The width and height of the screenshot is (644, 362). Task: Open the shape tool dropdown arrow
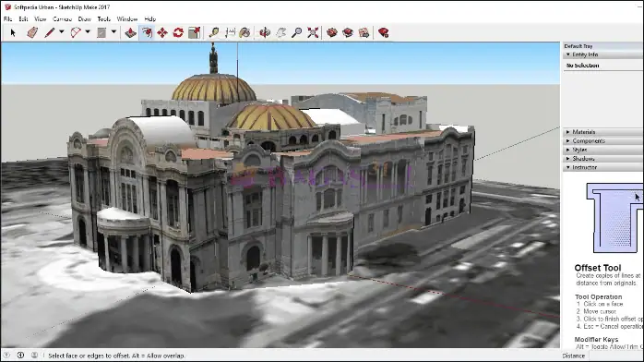click(113, 31)
